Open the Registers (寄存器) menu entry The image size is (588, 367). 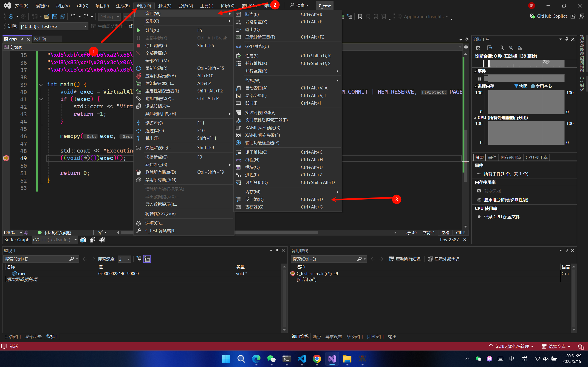click(x=254, y=207)
